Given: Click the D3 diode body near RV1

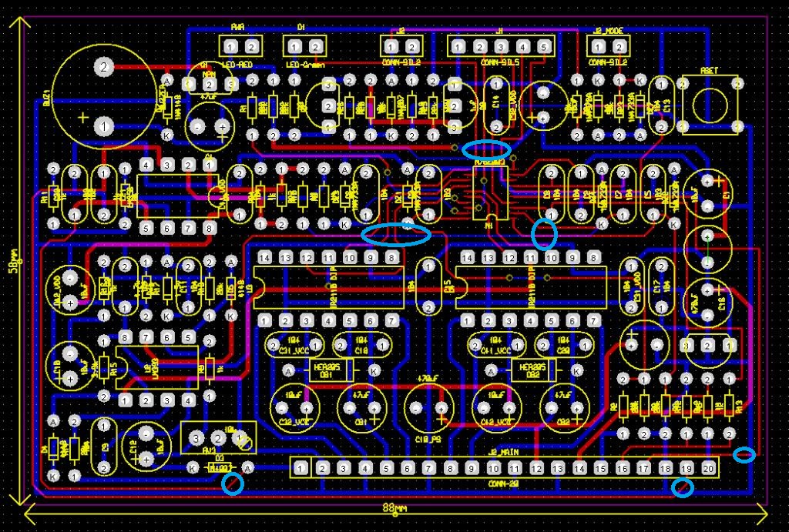Looking at the screenshot, I should (220, 468).
